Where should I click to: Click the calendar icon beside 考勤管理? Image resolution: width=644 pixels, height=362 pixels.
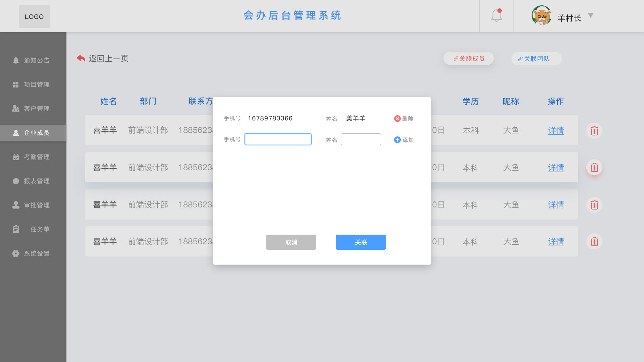tap(16, 157)
